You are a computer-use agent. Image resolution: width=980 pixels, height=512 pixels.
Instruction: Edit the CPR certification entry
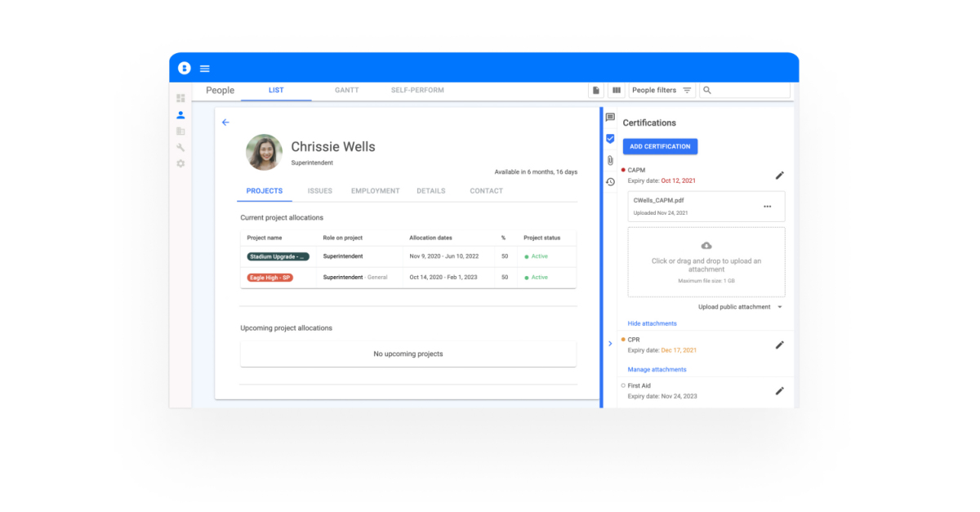pos(780,345)
